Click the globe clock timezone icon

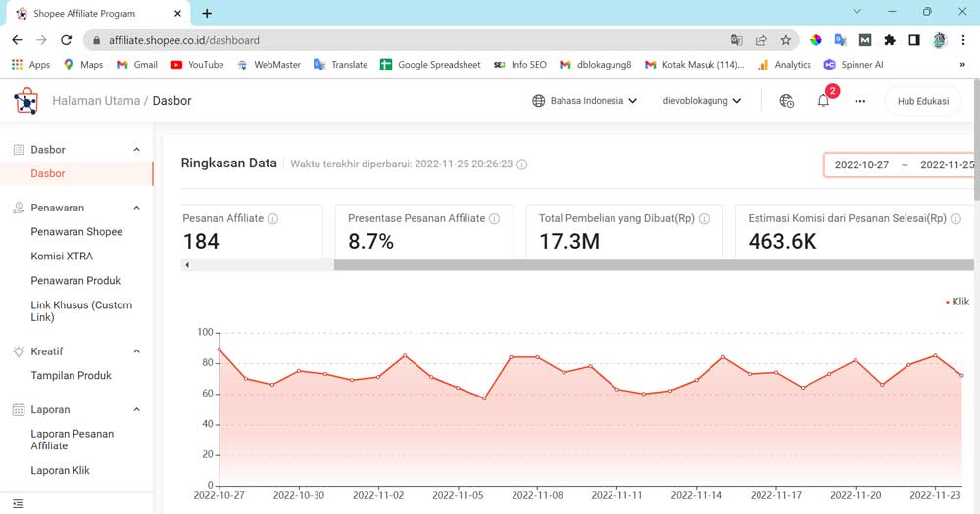pos(786,101)
